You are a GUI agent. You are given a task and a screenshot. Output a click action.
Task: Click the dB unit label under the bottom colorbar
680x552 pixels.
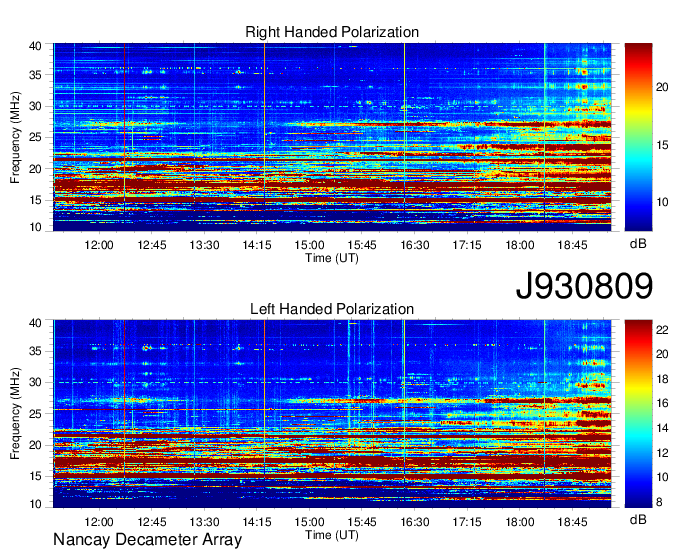pyautogui.click(x=638, y=519)
